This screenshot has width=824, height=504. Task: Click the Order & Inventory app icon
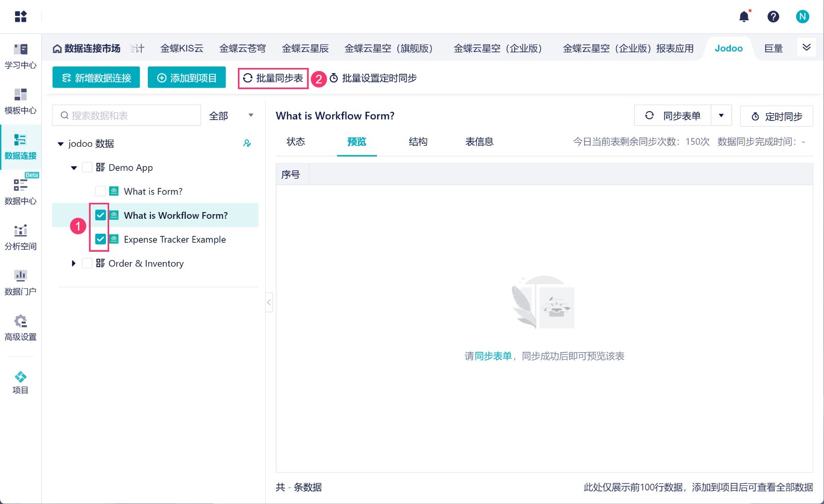pyautogui.click(x=100, y=263)
